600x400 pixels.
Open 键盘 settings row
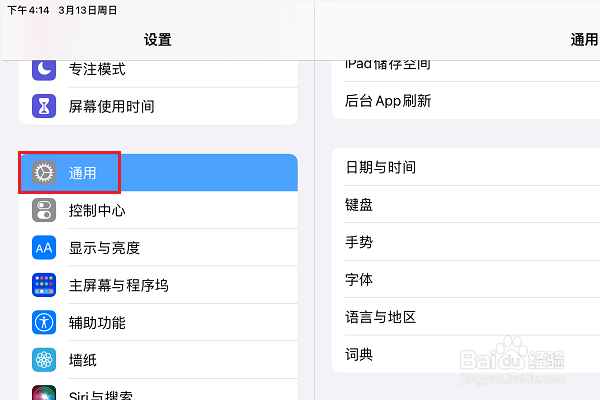click(x=466, y=204)
